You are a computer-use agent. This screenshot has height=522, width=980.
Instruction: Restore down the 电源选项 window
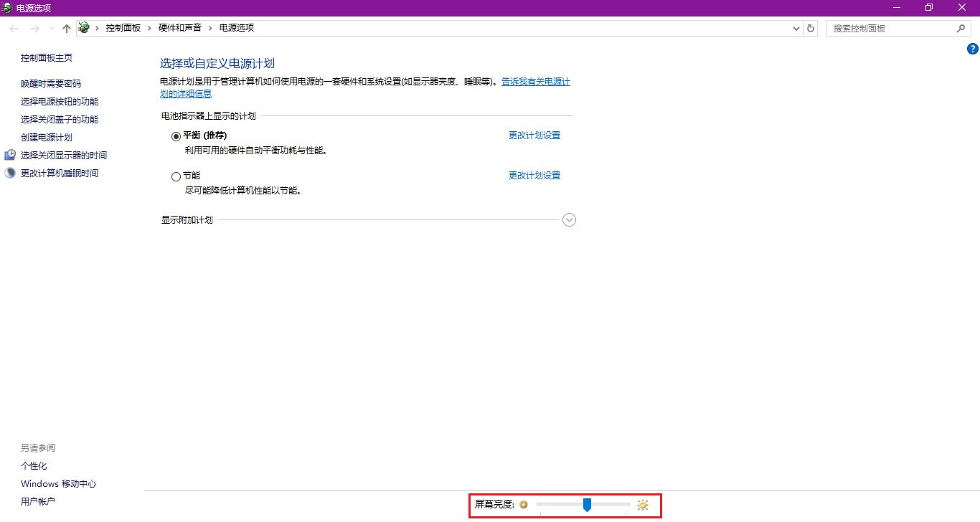click(929, 7)
